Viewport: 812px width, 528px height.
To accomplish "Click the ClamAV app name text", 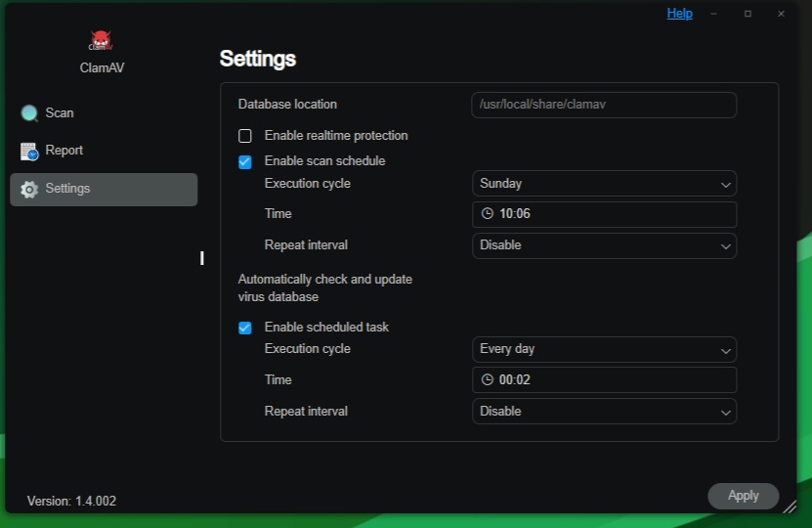I will pos(102,67).
